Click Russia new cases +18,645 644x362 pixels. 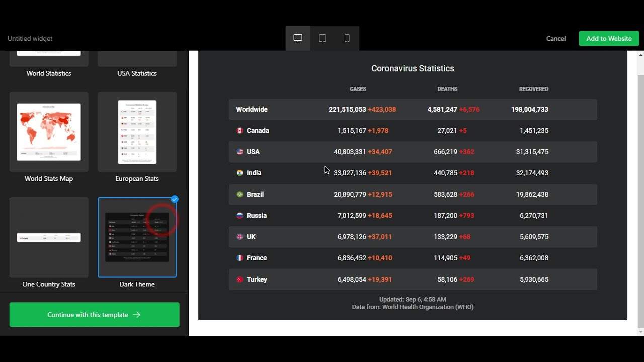(x=380, y=216)
